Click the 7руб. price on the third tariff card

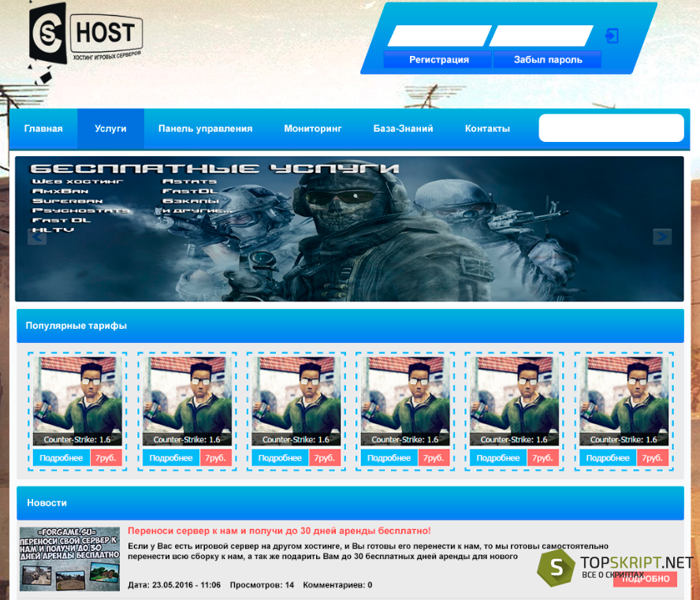point(325,458)
